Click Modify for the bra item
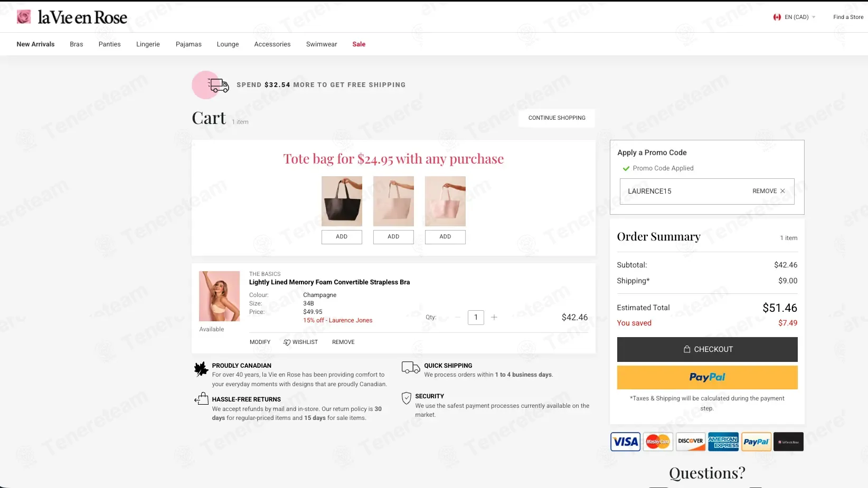The image size is (868, 488). (x=260, y=342)
